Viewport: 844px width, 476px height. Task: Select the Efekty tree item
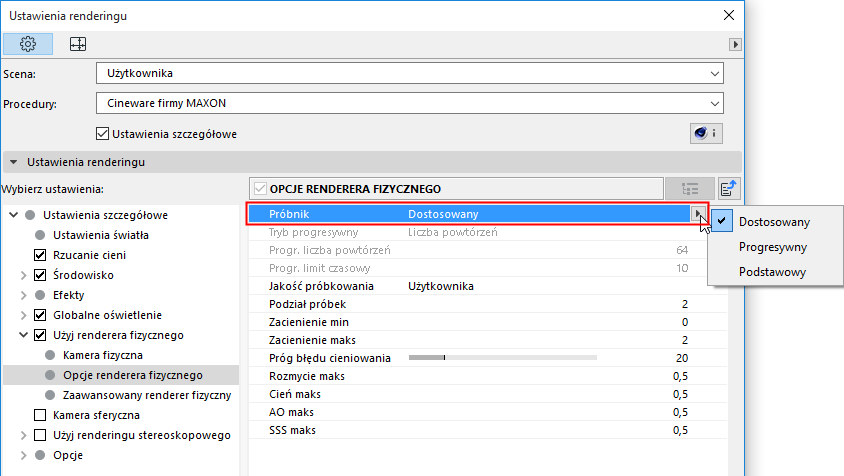click(x=68, y=295)
